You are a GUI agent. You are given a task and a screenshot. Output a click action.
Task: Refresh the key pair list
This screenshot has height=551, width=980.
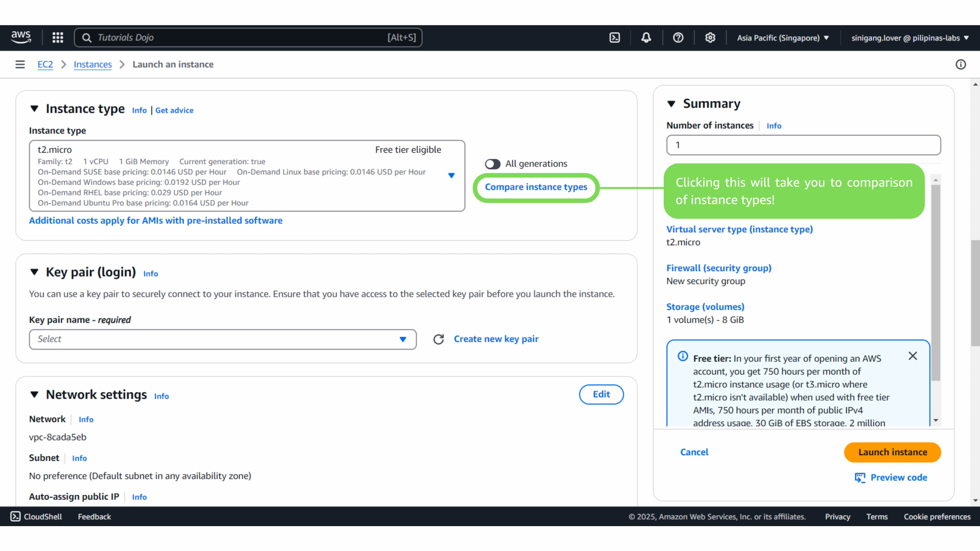(x=438, y=339)
